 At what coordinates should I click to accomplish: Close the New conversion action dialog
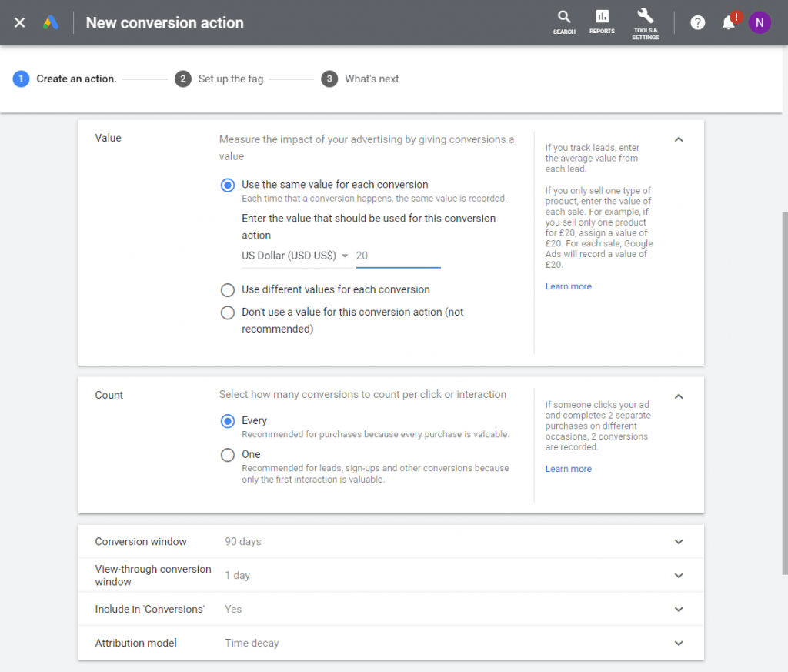point(19,22)
